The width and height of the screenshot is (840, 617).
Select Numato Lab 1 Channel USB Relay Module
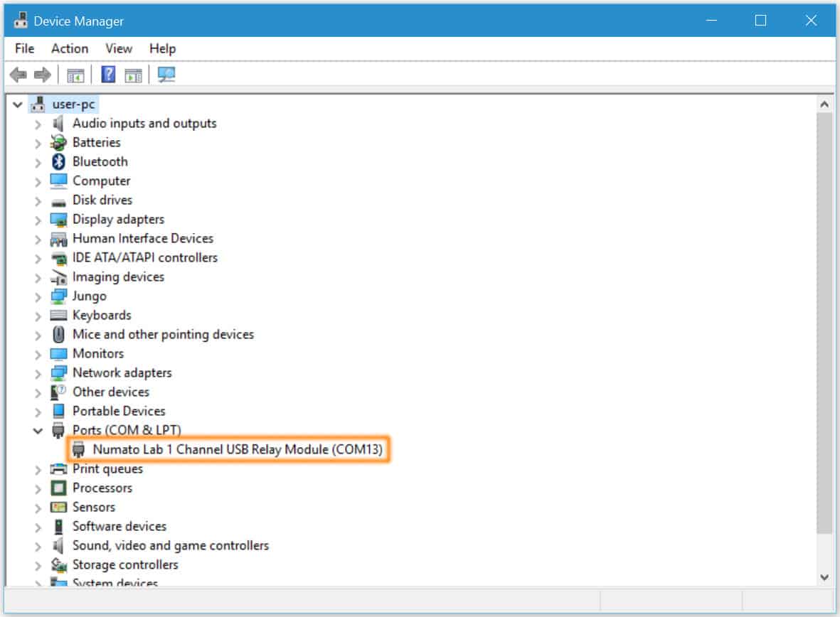pyautogui.click(x=242, y=449)
